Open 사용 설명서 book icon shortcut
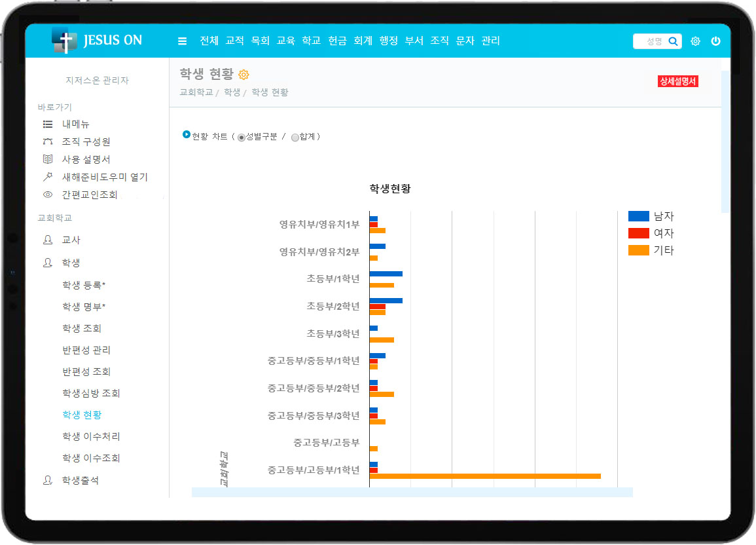The image size is (756, 545). click(48, 159)
